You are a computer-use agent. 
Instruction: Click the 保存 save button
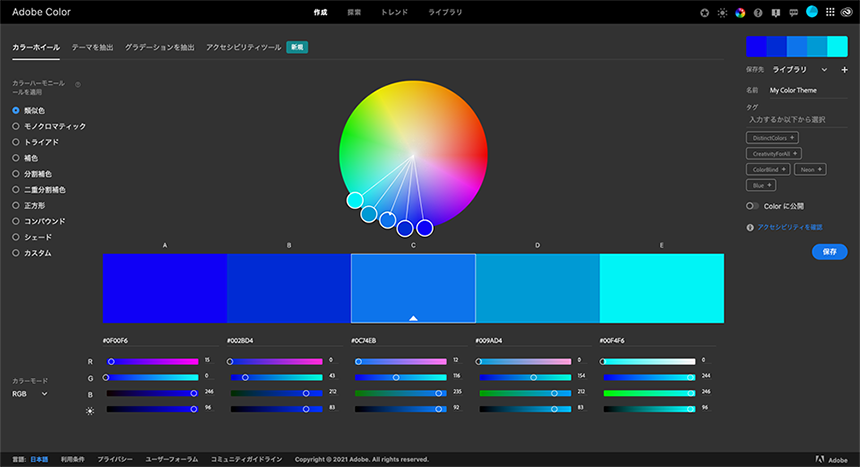(x=829, y=251)
